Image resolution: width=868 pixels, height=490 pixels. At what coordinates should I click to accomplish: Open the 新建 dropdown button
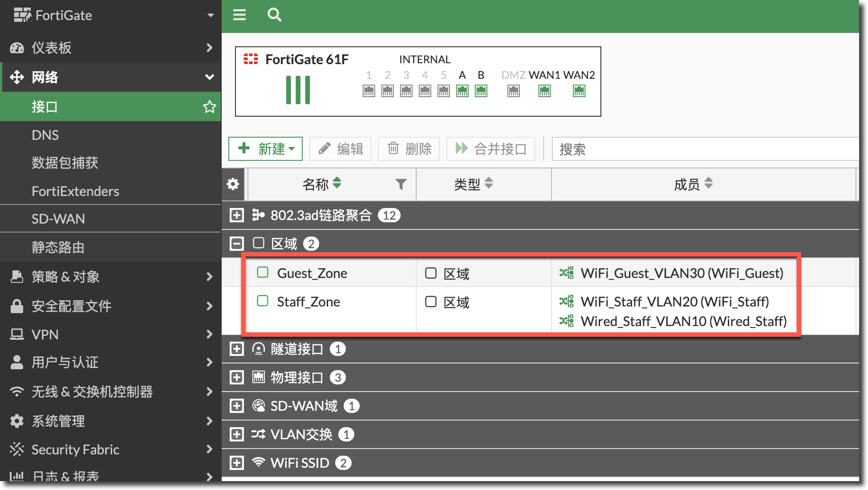(266, 149)
